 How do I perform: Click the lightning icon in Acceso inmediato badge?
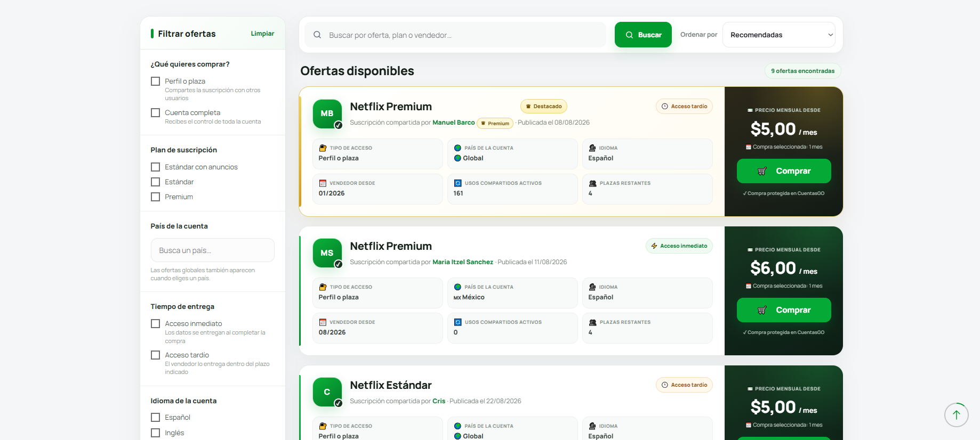pyautogui.click(x=654, y=246)
